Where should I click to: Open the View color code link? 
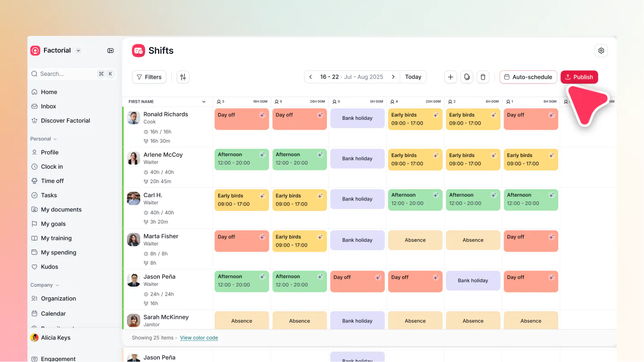coord(199,338)
